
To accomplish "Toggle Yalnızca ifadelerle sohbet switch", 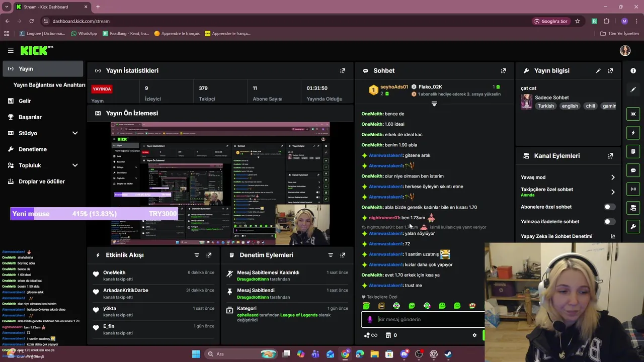I will pyautogui.click(x=609, y=221).
